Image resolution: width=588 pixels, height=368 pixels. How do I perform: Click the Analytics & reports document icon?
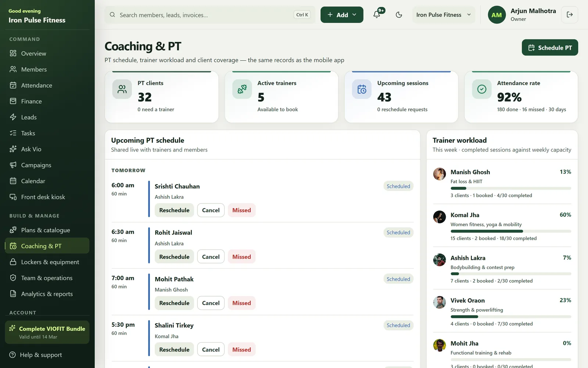point(13,294)
